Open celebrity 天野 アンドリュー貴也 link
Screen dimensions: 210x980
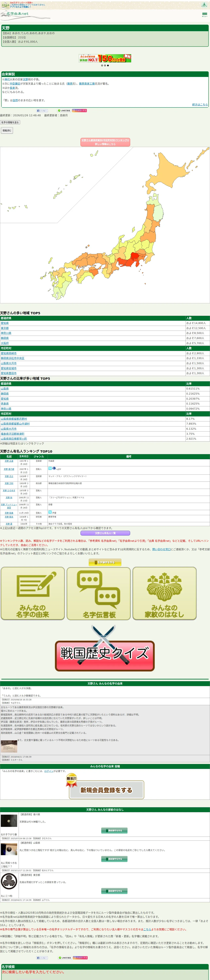[9, 506]
